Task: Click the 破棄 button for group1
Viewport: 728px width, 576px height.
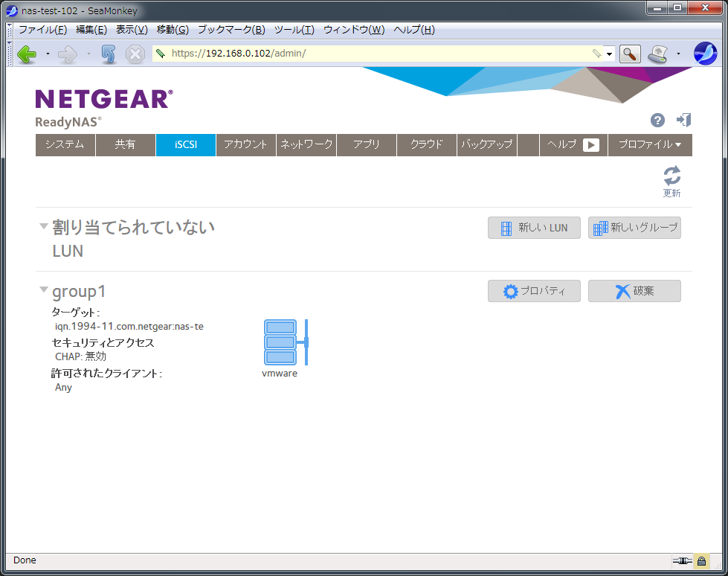Action: coord(635,291)
